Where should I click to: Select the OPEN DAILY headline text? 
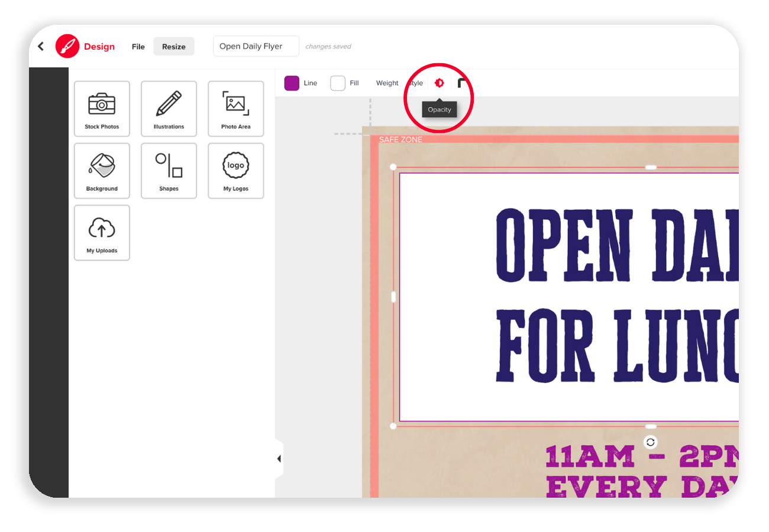click(617, 245)
